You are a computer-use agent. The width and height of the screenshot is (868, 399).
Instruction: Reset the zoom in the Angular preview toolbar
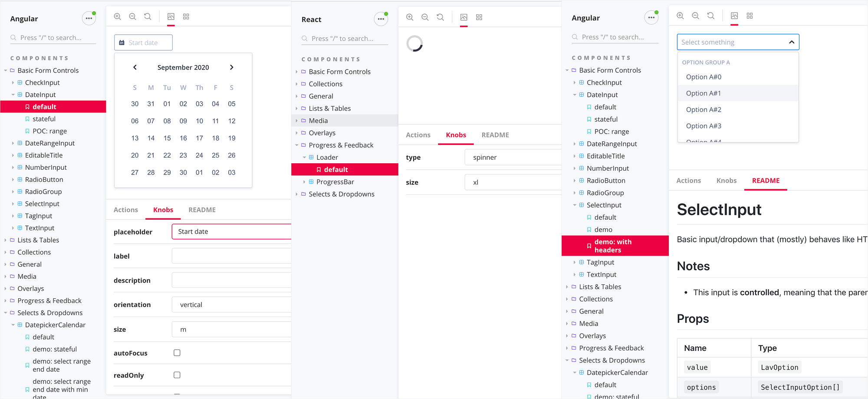click(148, 16)
